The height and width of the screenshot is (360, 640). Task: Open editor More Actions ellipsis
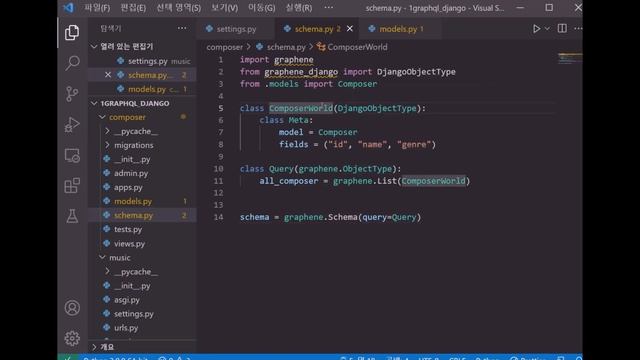578,29
